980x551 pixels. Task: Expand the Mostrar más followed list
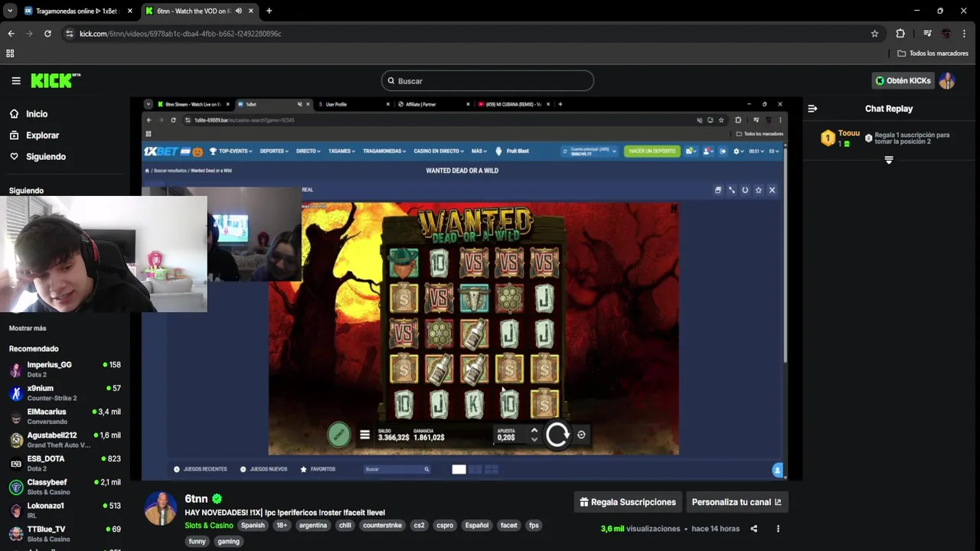pyautogui.click(x=28, y=328)
